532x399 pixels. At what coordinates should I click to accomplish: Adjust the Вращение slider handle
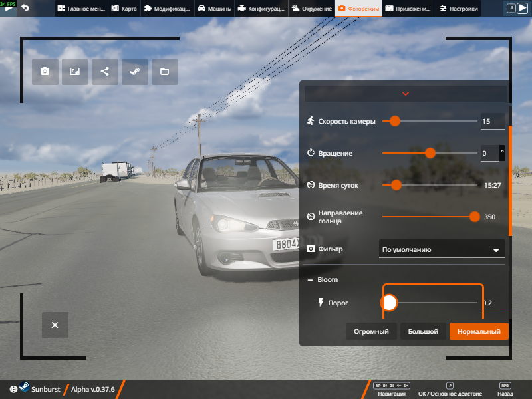(x=430, y=153)
